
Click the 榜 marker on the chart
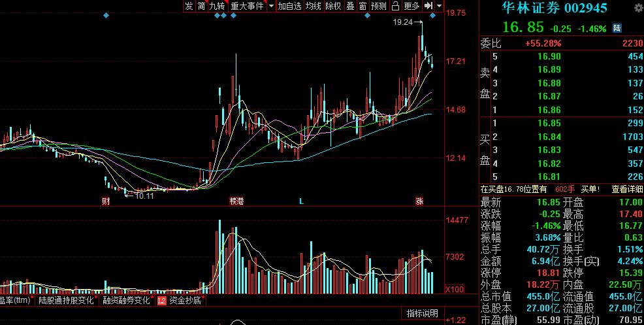[x=233, y=201]
